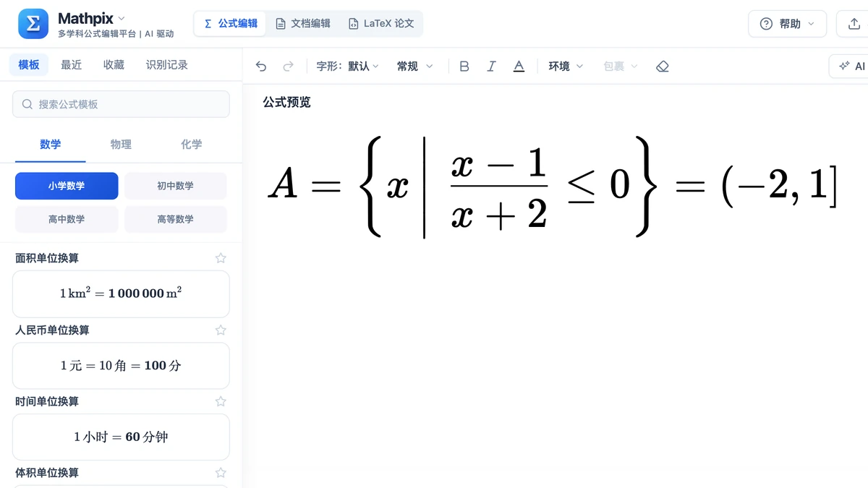
Task: Click the 人民币单位换算 label
Action: [x=52, y=330]
